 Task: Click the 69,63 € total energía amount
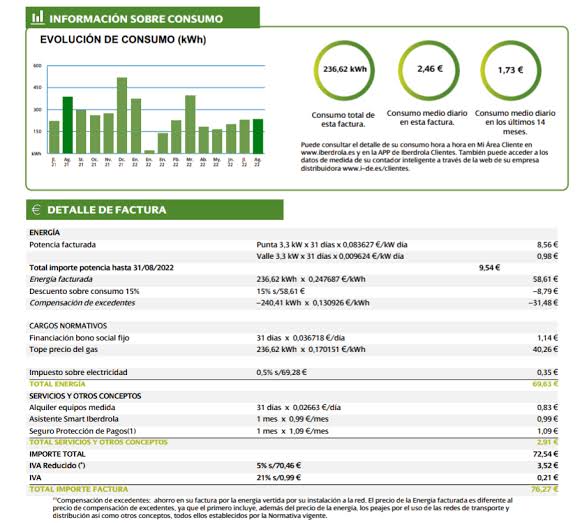click(545, 384)
